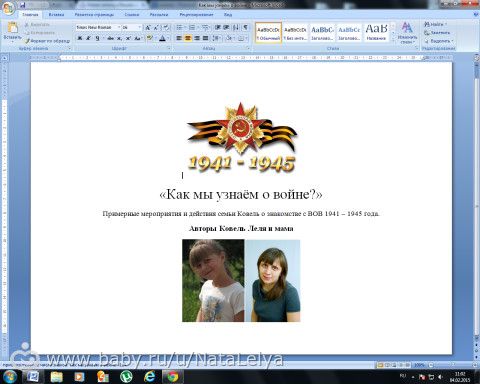Image resolution: width=480 pixels, height=384 pixels.
Task: Expand the Styles gallery more arrow
Action: (393, 39)
